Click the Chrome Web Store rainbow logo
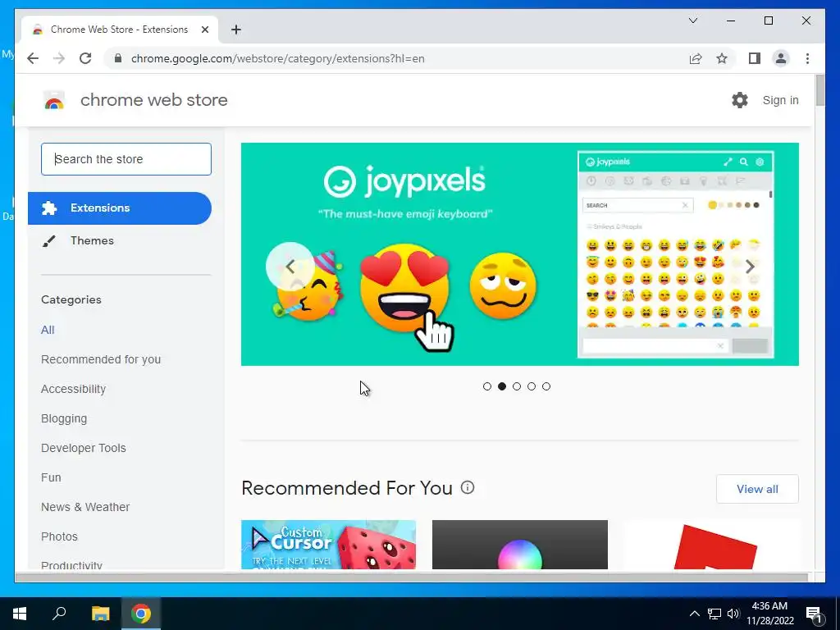 (x=54, y=100)
